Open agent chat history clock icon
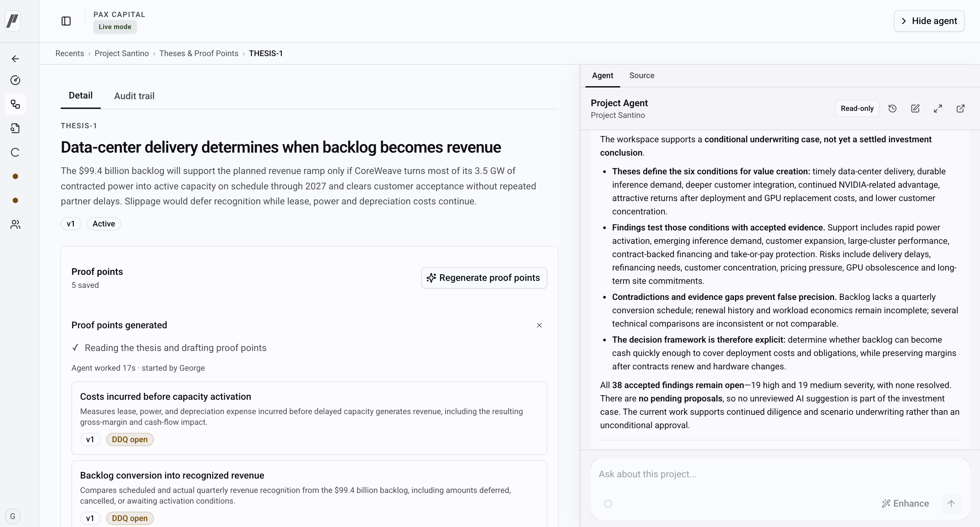Viewport: 980px width, 527px height. (893, 109)
